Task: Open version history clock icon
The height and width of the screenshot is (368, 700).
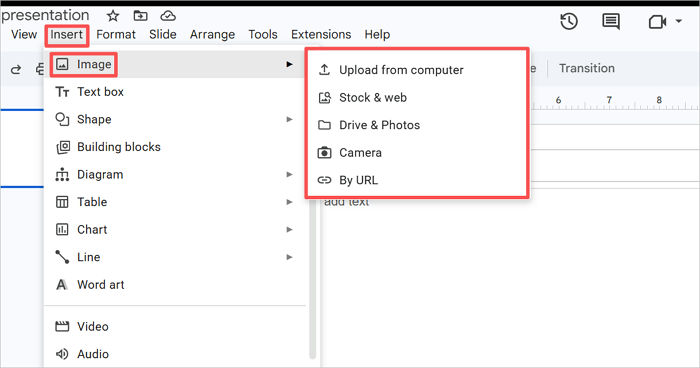Action: (569, 21)
